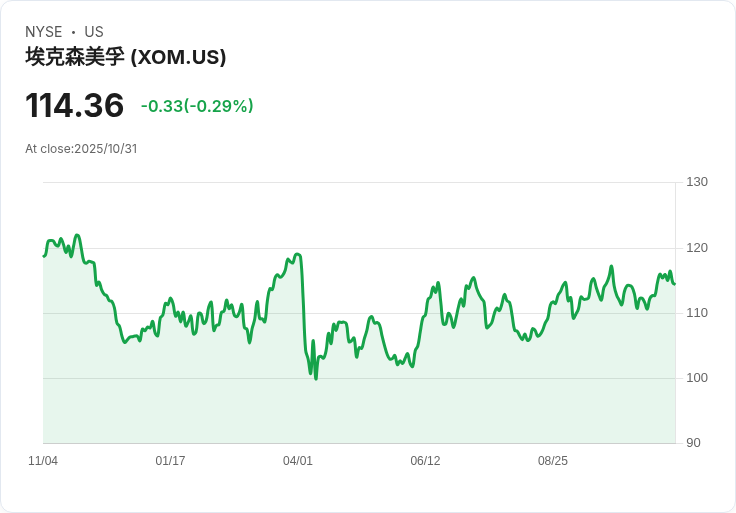Image resolution: width=736 pixels, height=513 pixels.
Task: Click the -0.33(-0.29%) price change
Action: point(197,106)
